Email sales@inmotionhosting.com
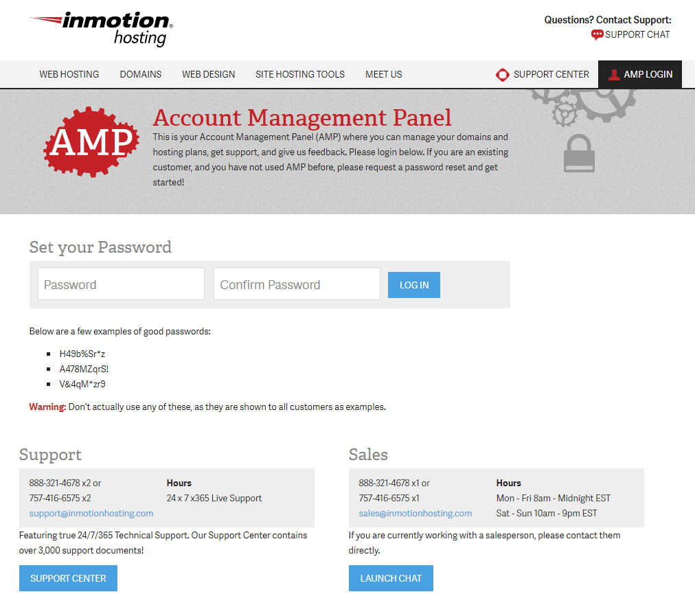Image resolution: width=695 pixels, height=616 pixels. click(x=415, y=513)
